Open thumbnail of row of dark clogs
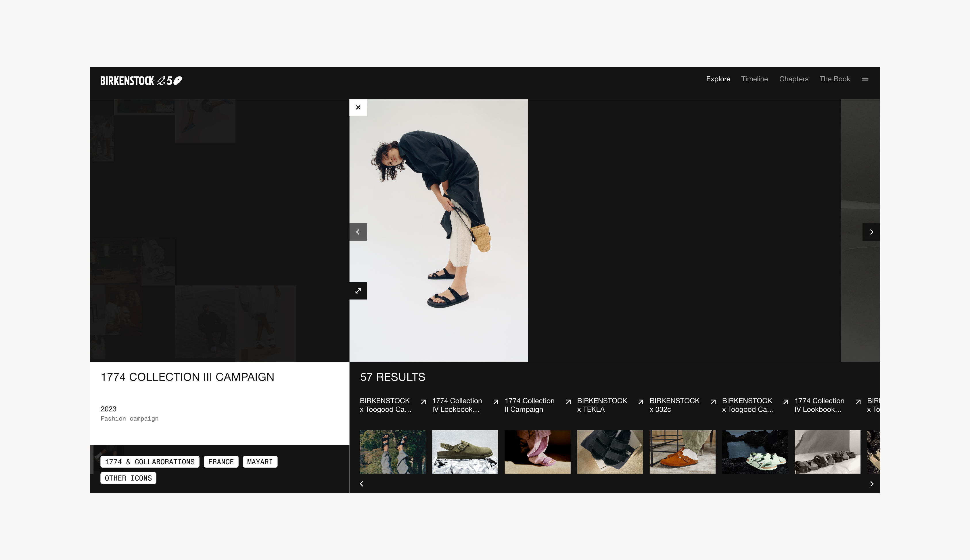The image size is (970, 560). 827,452
